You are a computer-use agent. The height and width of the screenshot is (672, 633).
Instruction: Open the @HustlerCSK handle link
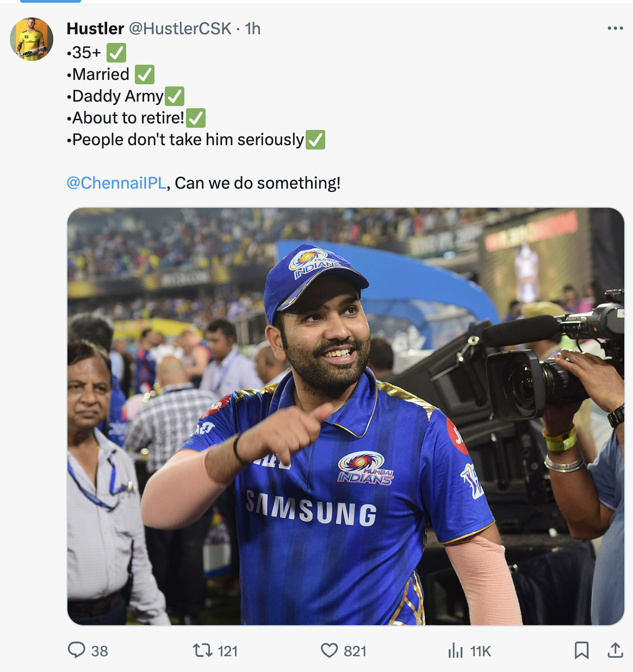tap(180, 28)
